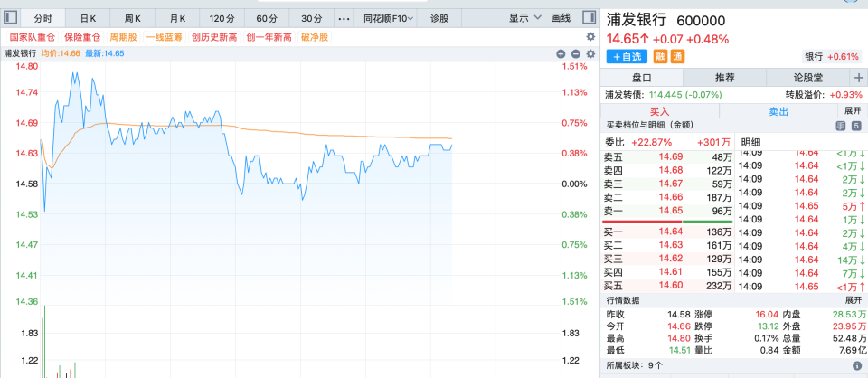868x378 pixels.
Task: Open 显示 display dropdown
Action: [x=525, y=18]
